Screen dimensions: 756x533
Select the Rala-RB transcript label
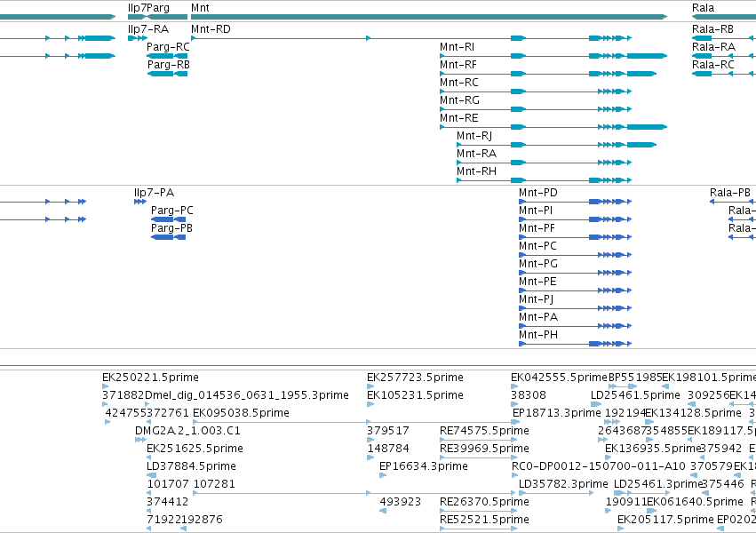(x=712, y=29)
